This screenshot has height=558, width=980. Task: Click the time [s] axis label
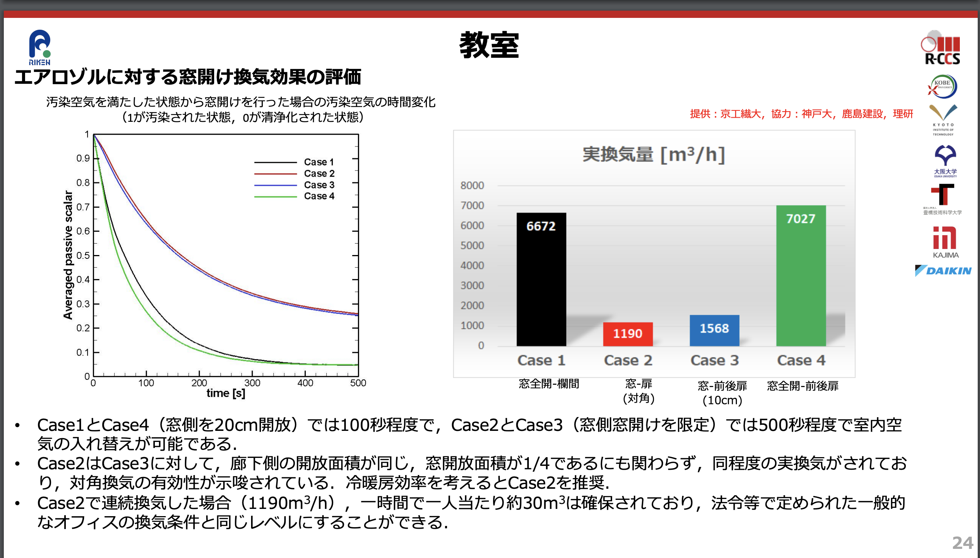(226, 393)
